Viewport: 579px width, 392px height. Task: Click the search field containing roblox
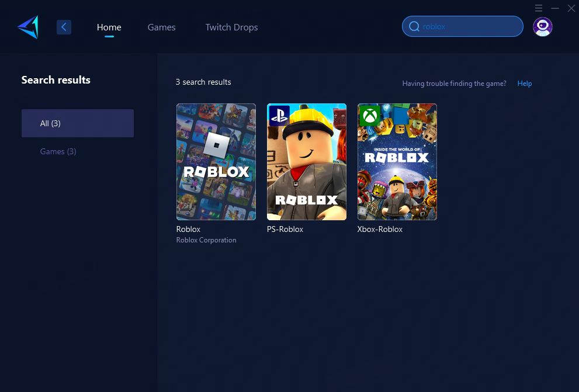click(463, 26)
